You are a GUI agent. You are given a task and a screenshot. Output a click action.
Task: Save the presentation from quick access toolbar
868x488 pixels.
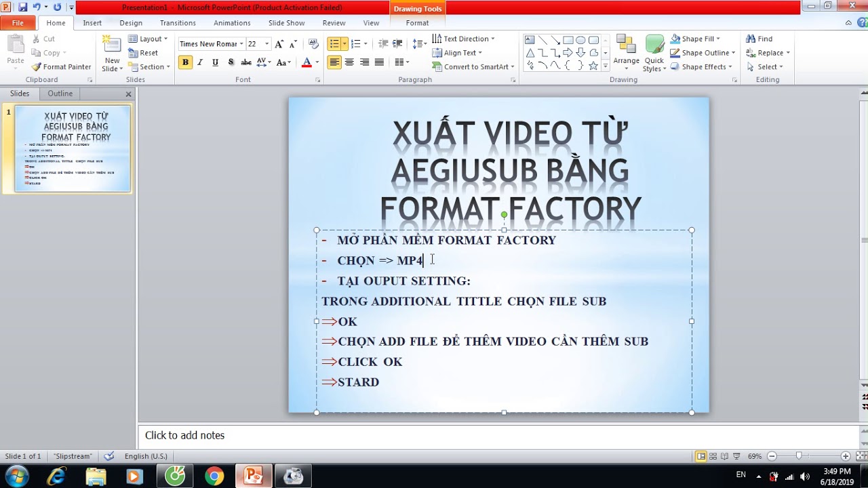23,7
